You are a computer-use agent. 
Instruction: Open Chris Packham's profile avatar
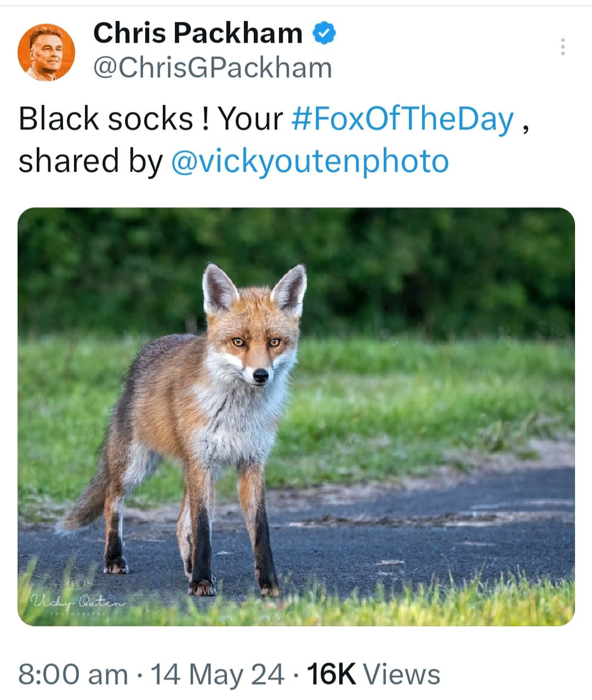click(x=46, y=52)
